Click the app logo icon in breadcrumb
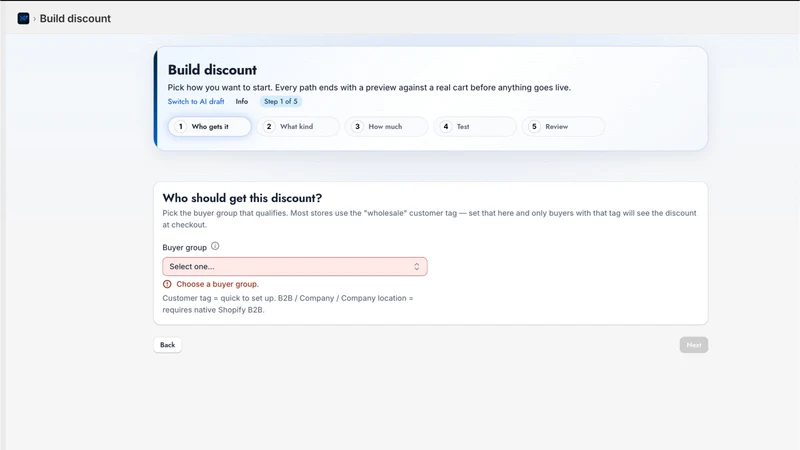The width and height of the screenshot is (800, 450). [x=23, y=18]
